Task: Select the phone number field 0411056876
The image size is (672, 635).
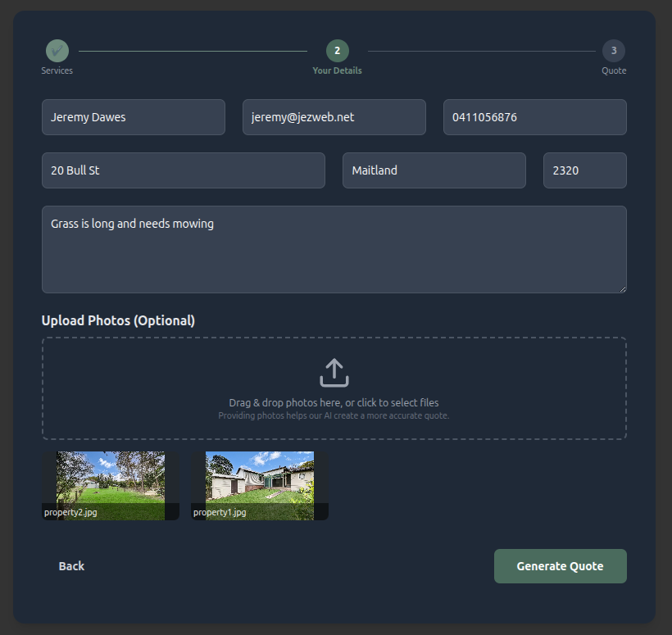Action: click(x=534, y=117)
